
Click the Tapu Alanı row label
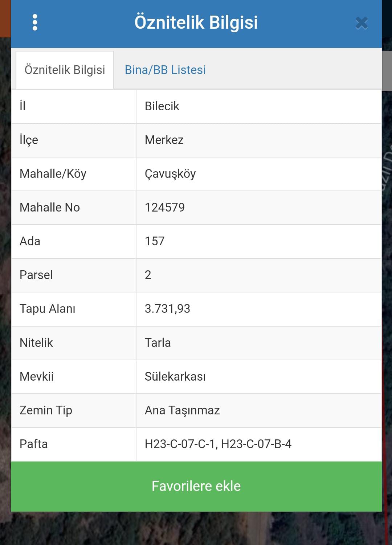point(48,309)
